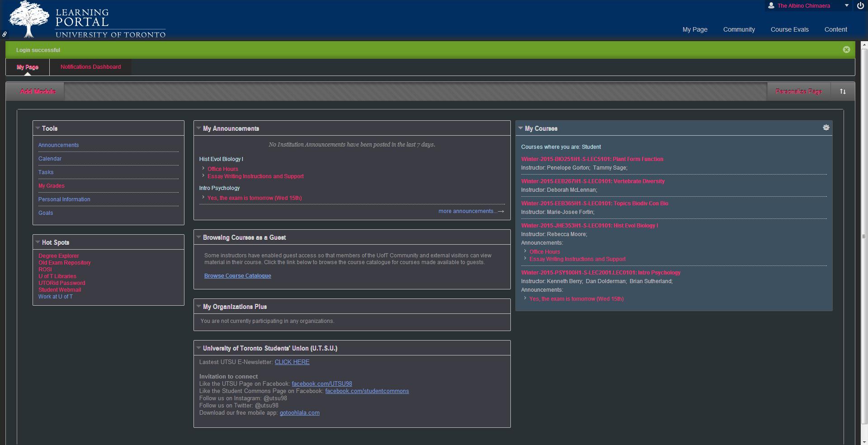Open the Browse Course Catalogue link
The height and width of the screenshot is (445, 868).
237,276
